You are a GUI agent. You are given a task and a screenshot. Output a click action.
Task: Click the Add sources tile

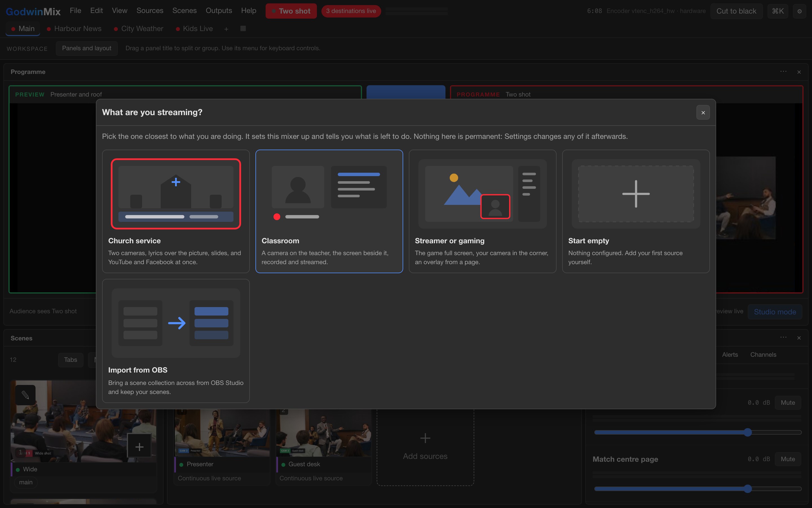click(x=425, y=447)
